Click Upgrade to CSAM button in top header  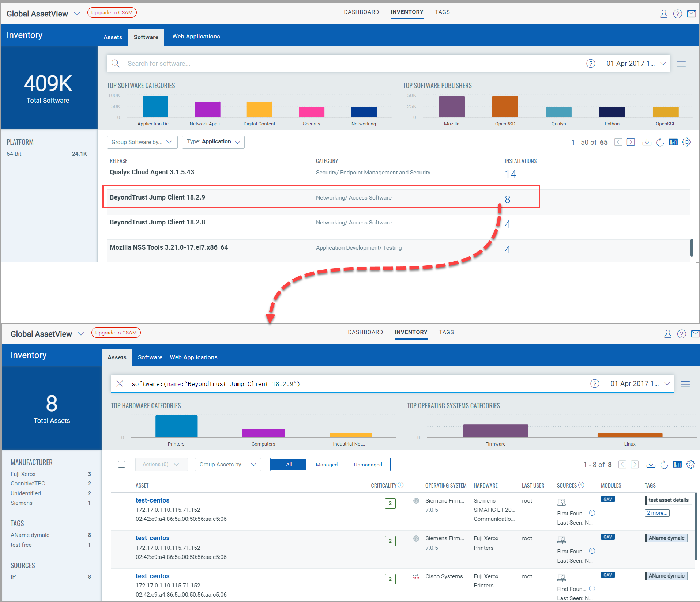pos(112,12)
